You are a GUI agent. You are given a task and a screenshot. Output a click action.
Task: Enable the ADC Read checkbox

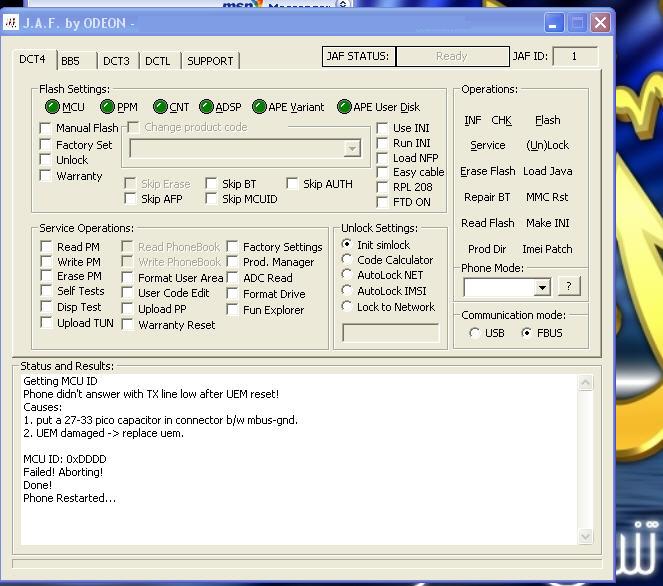tap(232, 278)
